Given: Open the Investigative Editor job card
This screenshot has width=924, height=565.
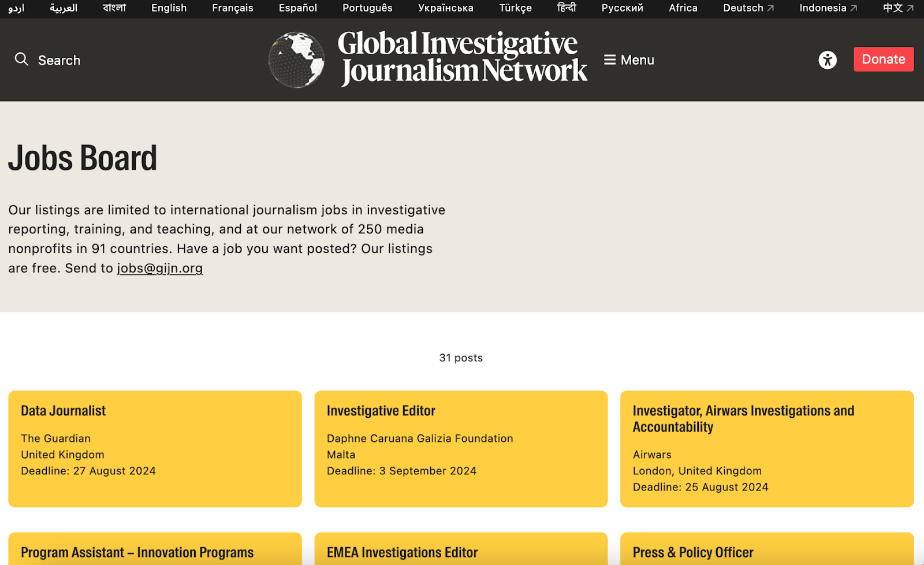Looking at the screenshot, I should pos(461,449).
